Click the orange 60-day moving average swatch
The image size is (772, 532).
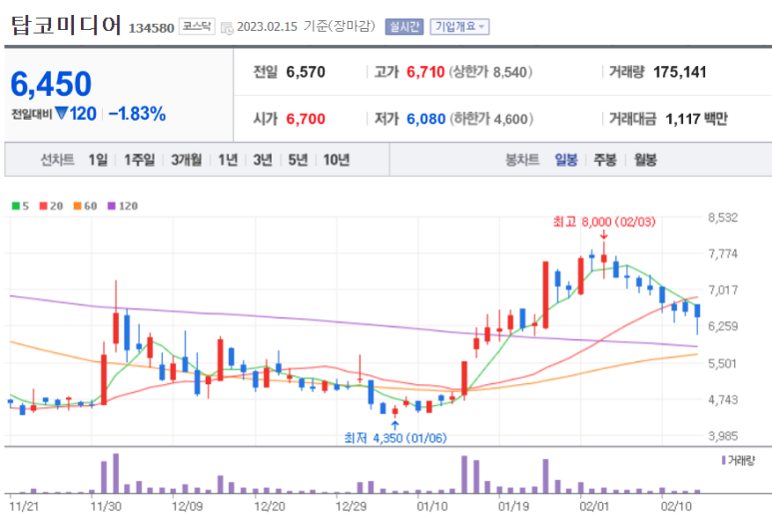[x=77, y=206]
